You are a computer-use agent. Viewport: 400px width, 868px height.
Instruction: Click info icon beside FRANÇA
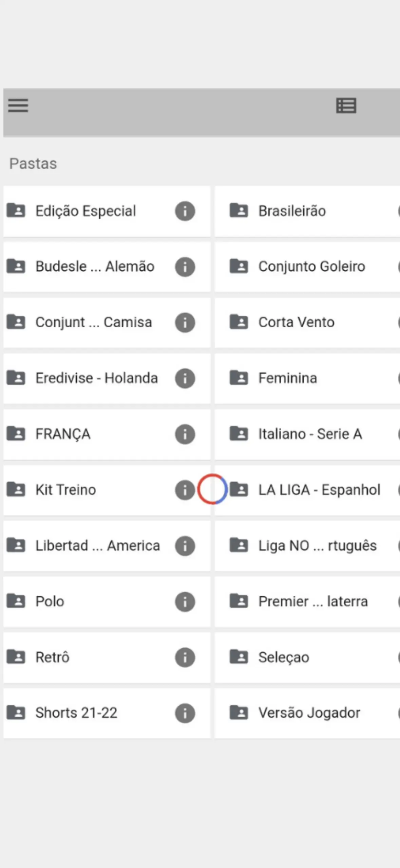185,434
